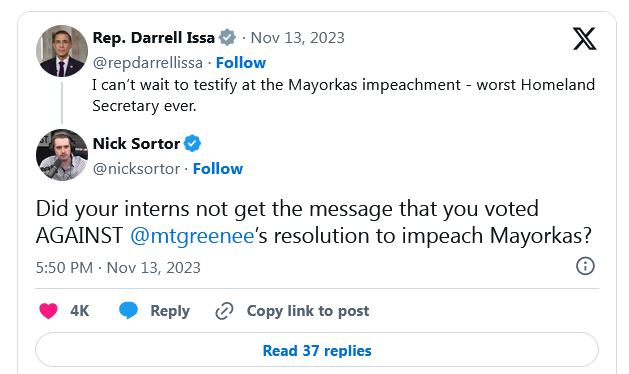
Task: Click Copy link to post text
Action: pyautogui.click(x=308, y=311)
